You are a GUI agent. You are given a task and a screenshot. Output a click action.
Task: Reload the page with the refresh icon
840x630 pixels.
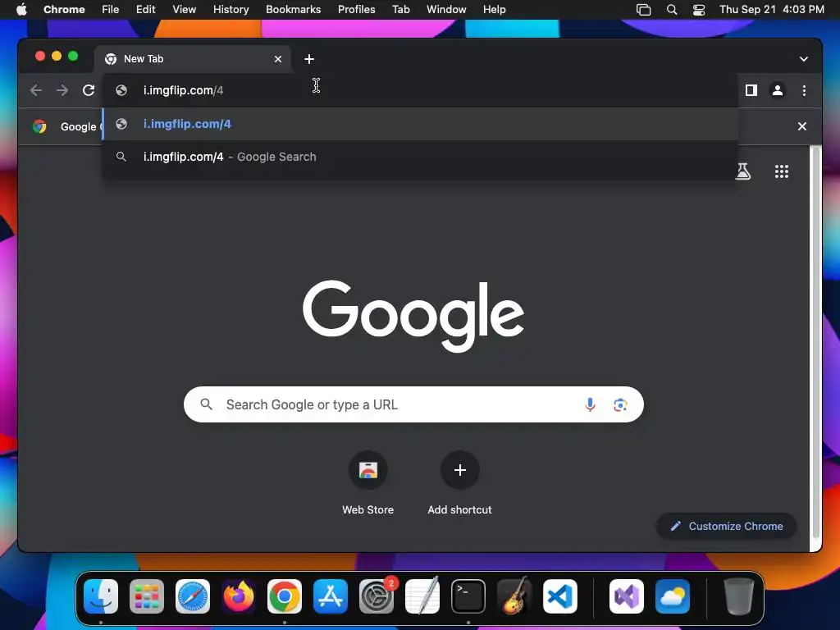[x=89, y=90]
